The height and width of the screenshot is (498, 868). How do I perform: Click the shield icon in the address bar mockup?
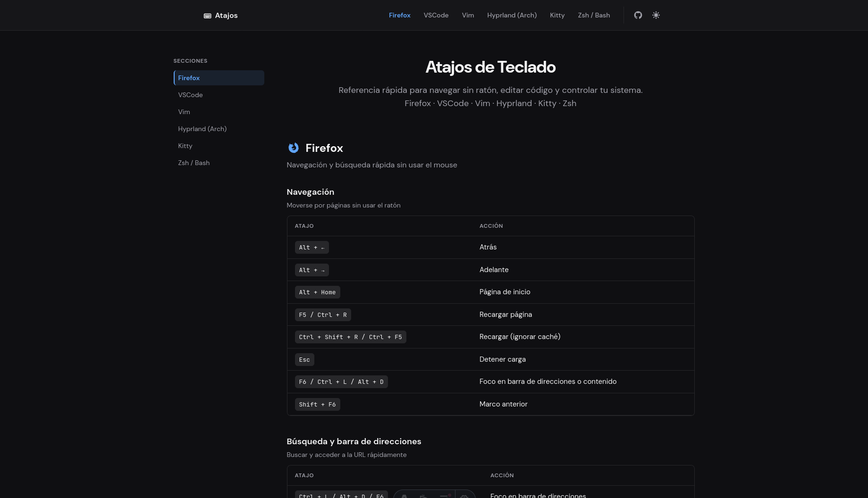pos(423,497)
